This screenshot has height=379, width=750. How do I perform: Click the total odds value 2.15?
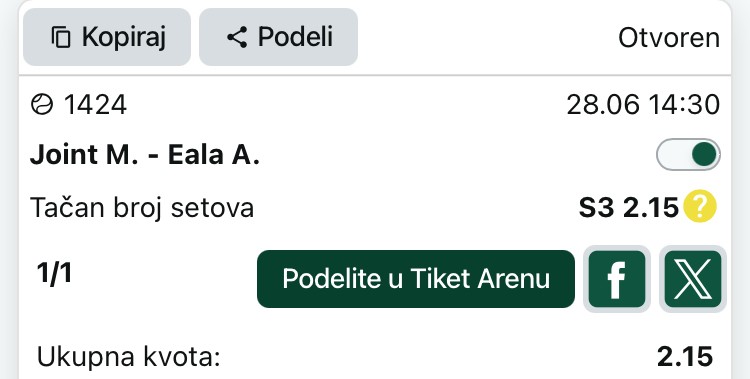(685, 357)
